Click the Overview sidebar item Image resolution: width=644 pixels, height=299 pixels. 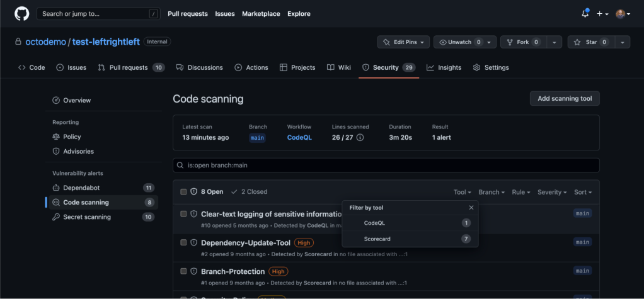point(77,100)
